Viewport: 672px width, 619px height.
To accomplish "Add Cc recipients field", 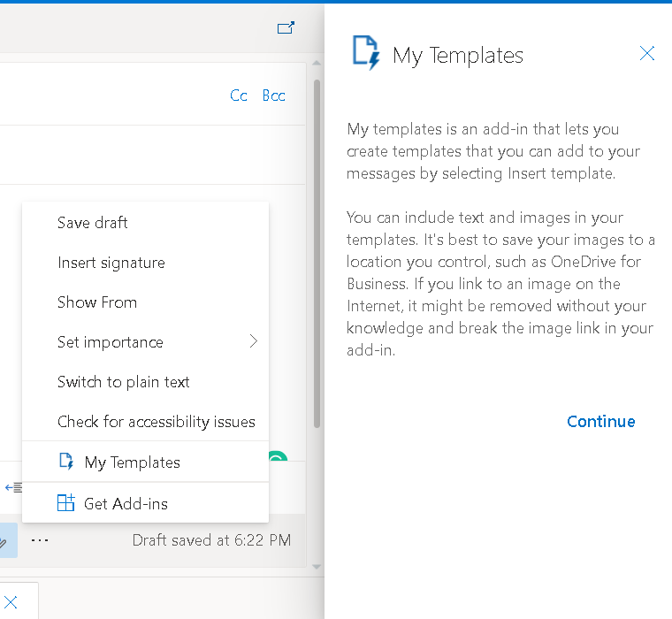I will (x=238, y=96).
